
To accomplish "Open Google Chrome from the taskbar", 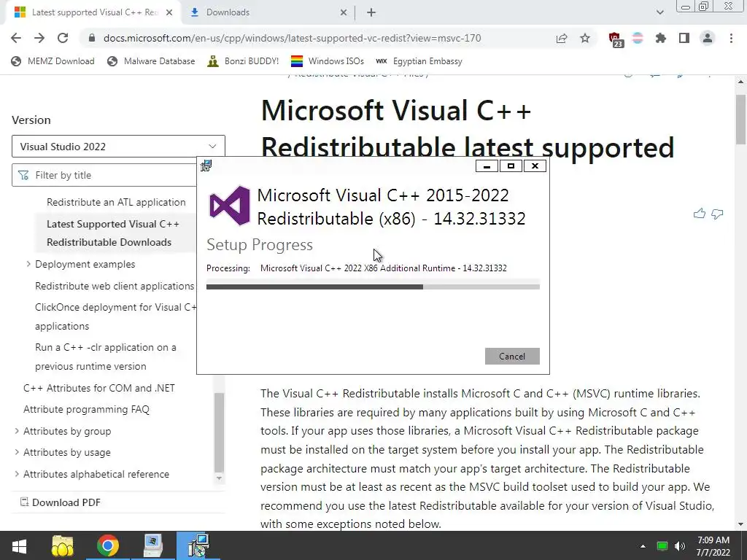I will tap(108, 545).
